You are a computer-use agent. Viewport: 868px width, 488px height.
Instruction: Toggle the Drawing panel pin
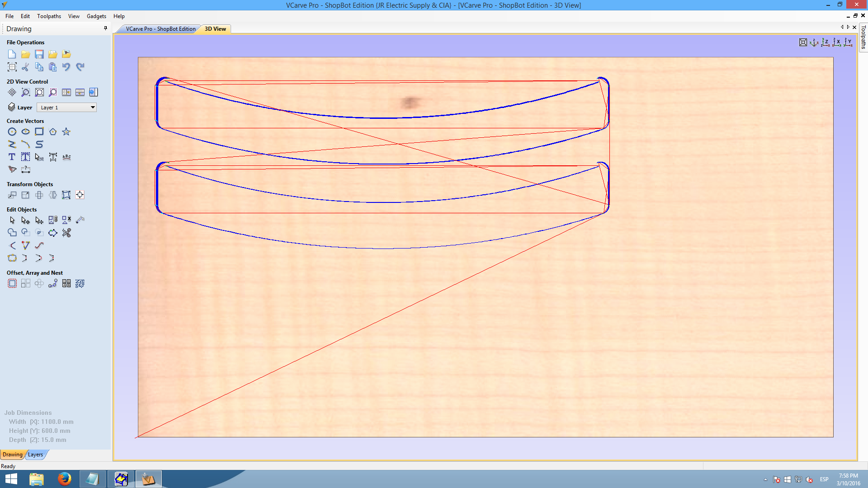click(x=105, y=28)
